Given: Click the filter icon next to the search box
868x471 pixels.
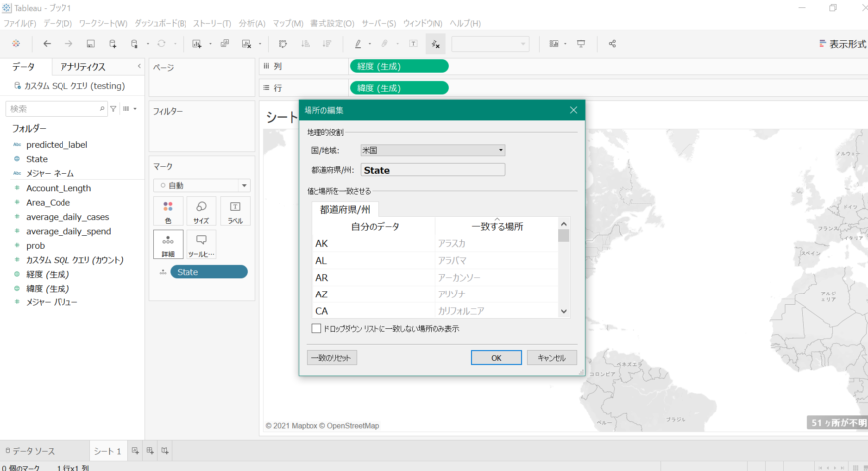Looking at the screenshot, I should [113, 109].
